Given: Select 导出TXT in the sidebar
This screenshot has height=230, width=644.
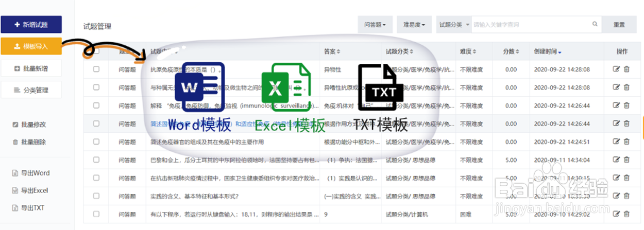Looking at the screenshot, I should tap(29, 208).
